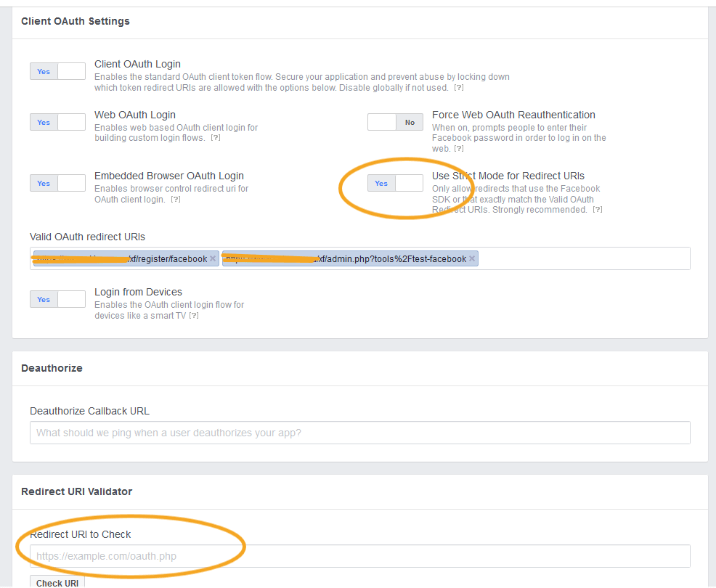
Task: Turn off Use Strict Mode for Redirect URIs
Action: [x=395, y=183]
